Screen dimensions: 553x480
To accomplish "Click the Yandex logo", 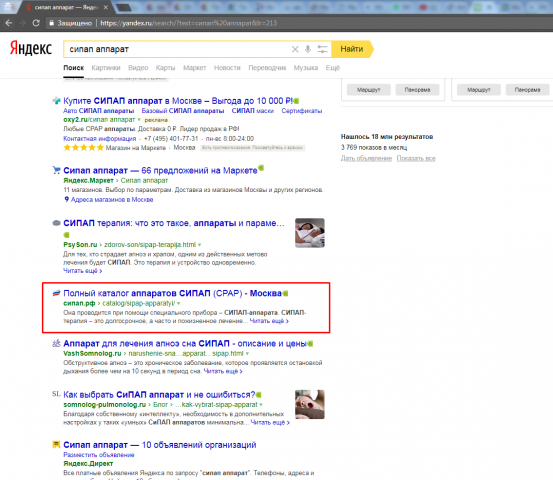I will pos(31,48).
